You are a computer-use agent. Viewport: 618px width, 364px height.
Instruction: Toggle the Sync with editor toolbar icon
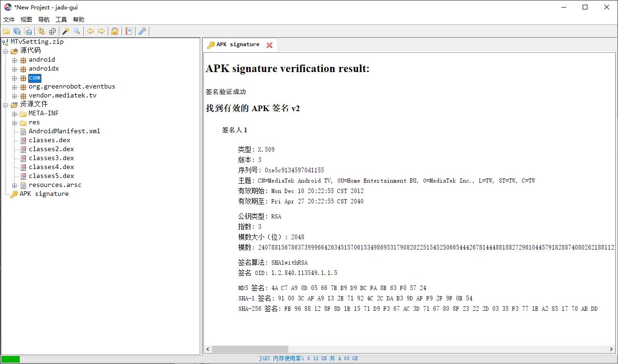41,31
